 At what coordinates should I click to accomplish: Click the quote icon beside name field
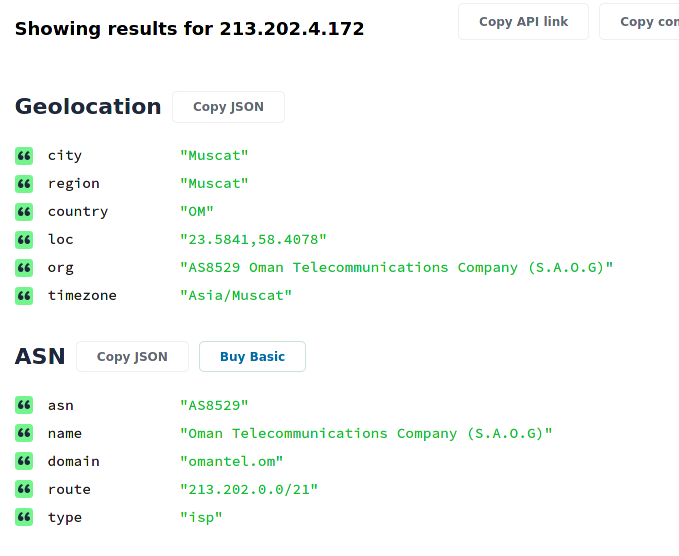click(x=24, y=434)
